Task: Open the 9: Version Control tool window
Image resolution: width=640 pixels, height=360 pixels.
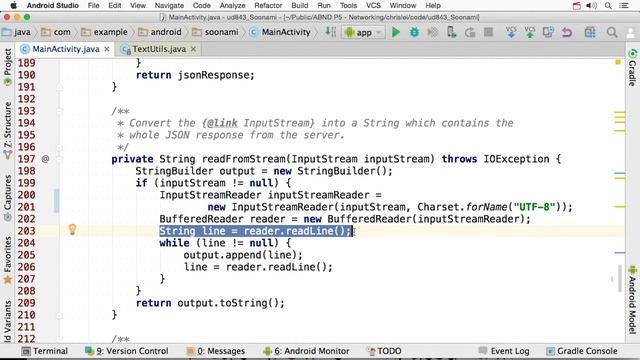Action: click(x=127, y=351)
